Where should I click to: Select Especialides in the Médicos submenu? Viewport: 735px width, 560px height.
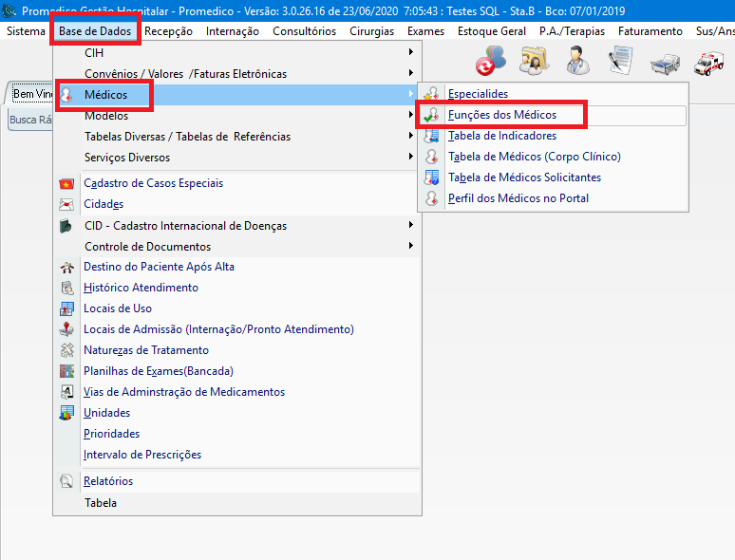point(553,94)
